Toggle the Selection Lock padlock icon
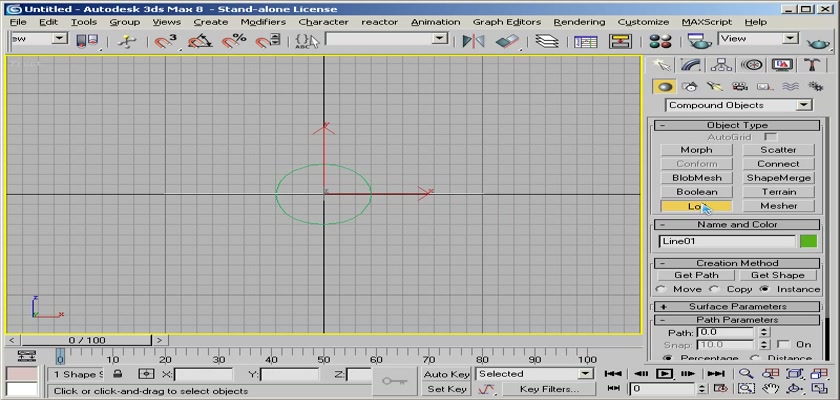 coord(117,374)
